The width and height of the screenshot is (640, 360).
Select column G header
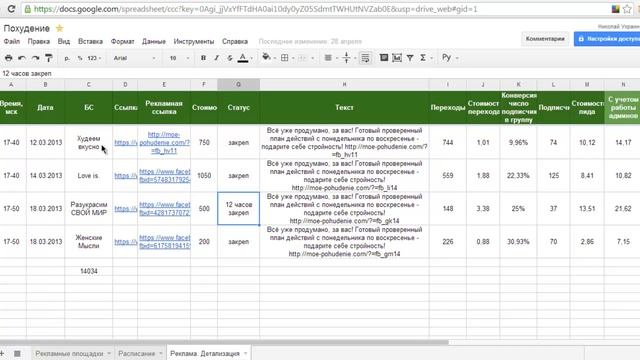tap(238, 84)
